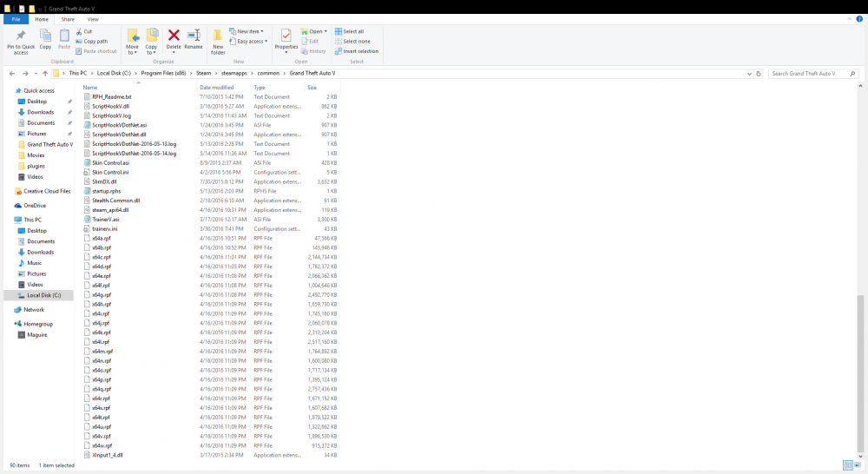Screen dimensions: 868x474
Task: Click Select all
Action: [x=349, y=31]
